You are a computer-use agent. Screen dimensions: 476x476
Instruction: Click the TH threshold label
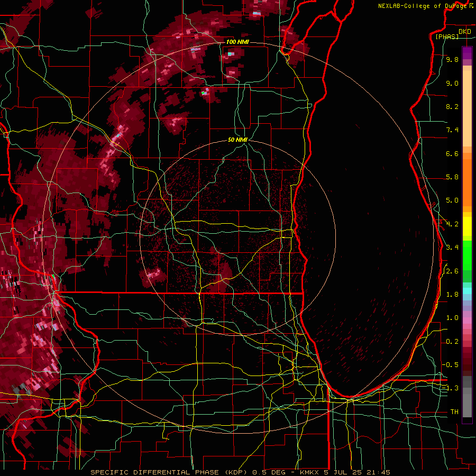(454, 412)
